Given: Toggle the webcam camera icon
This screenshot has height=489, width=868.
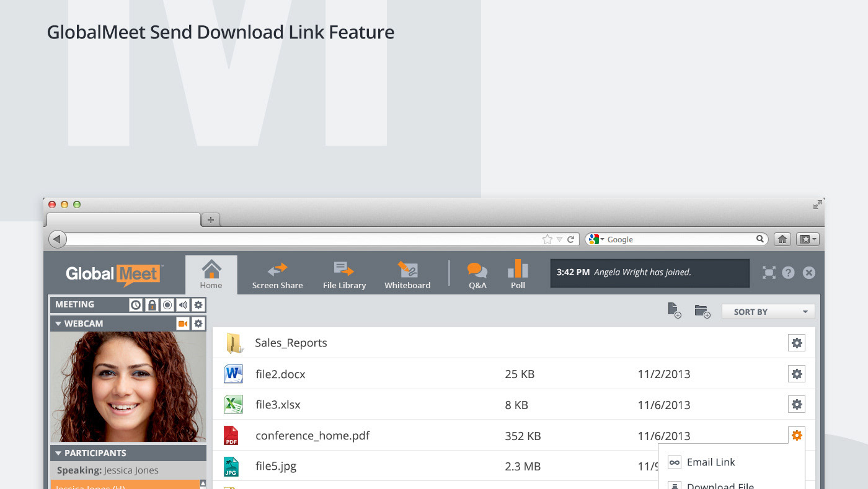Looking at the screenshot, I should [183, 324].
